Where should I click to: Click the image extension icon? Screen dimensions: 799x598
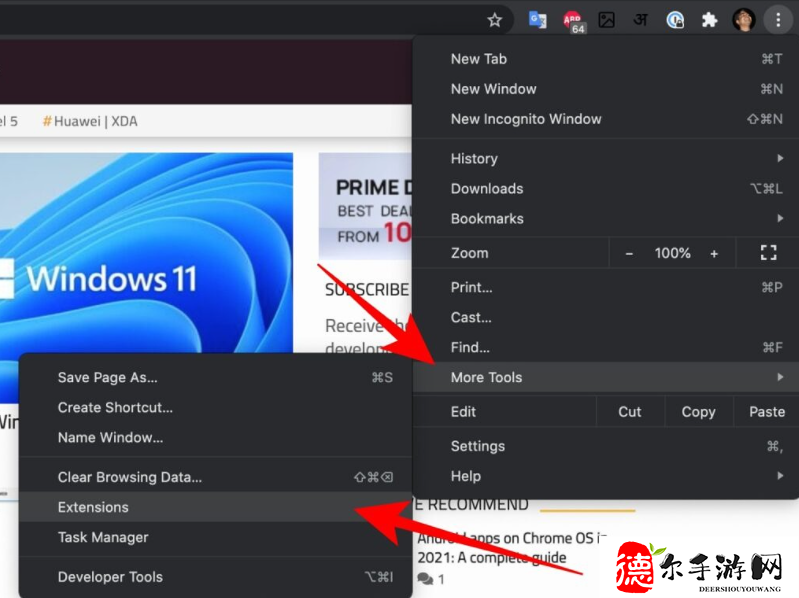click(x=606, y=20)
